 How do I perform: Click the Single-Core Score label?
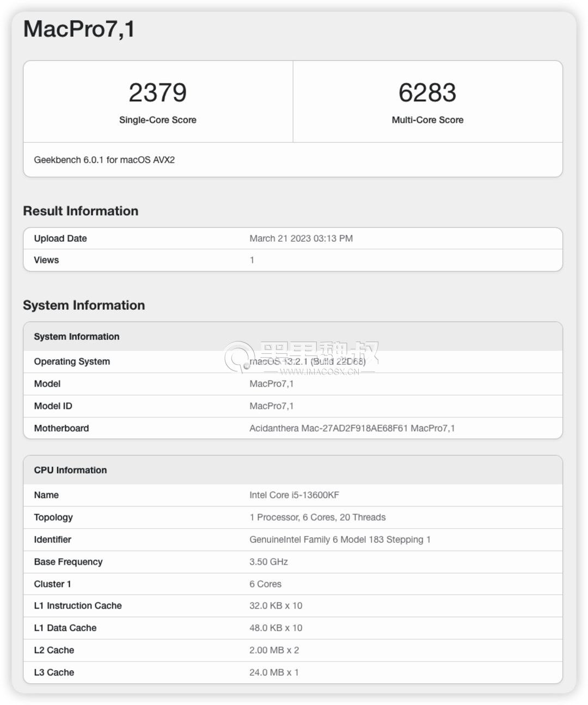pyautogui.click(x=158, y=120)
